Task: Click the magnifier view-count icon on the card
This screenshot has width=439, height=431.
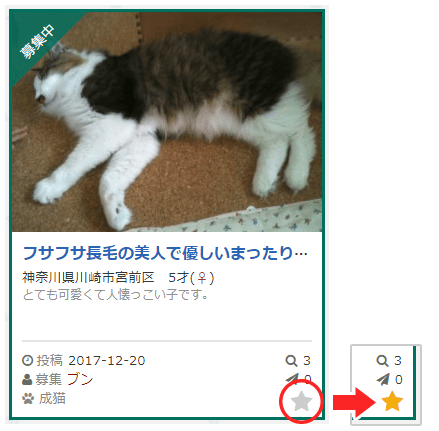Action: pos(291,360)
